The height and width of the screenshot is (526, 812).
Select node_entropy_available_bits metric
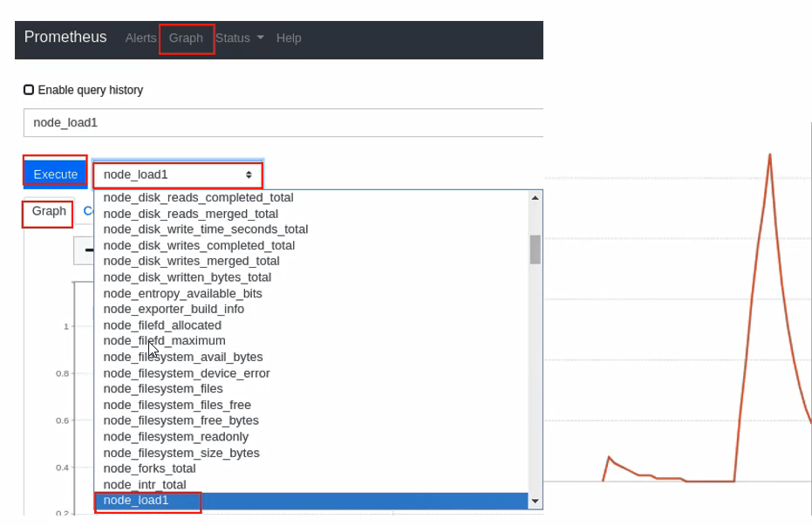click(310, 294)
